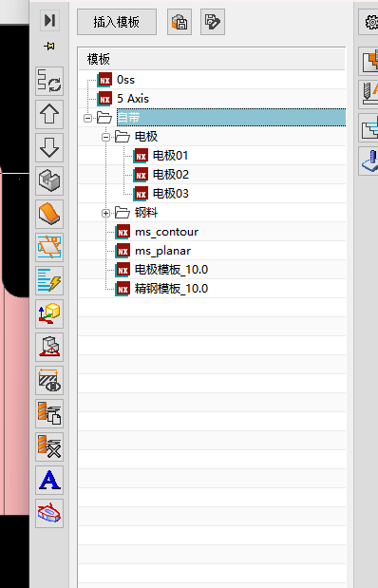Click the orange-outlined plane icon
This screenshot has width=378, height=588.
tap(49, 247)
